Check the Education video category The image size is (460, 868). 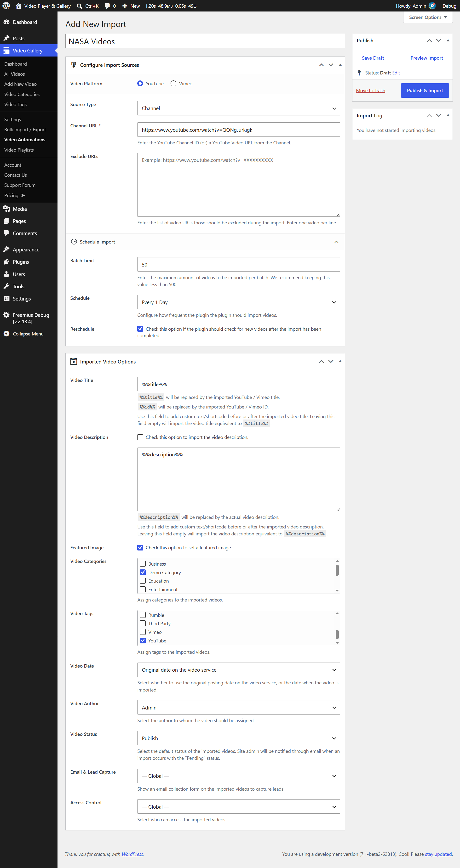pos(143,581)
